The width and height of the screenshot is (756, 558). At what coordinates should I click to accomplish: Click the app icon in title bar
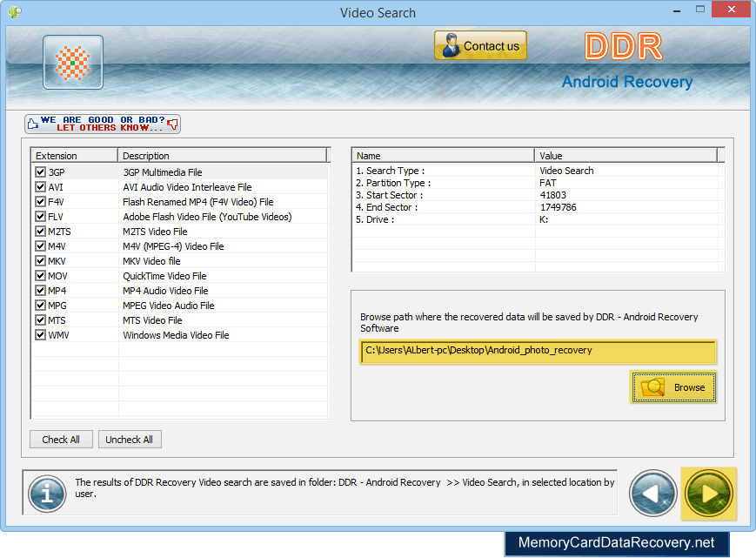tap(15, 11)
